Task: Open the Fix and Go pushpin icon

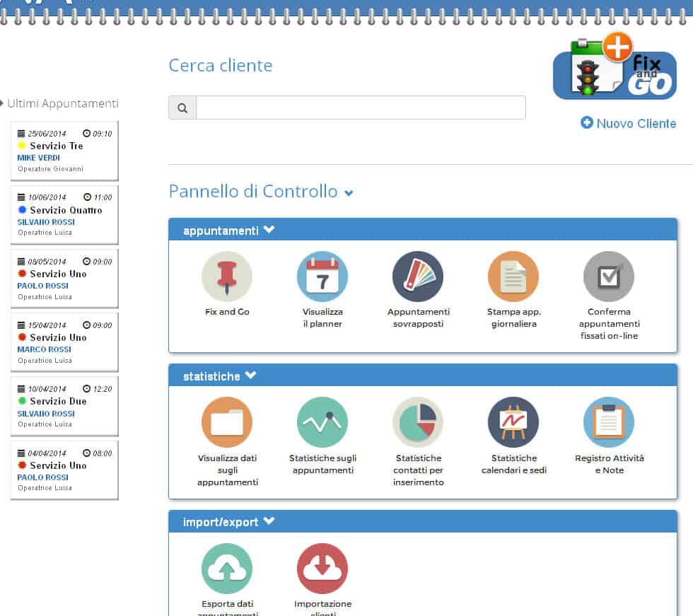Action: pos(227,277)
